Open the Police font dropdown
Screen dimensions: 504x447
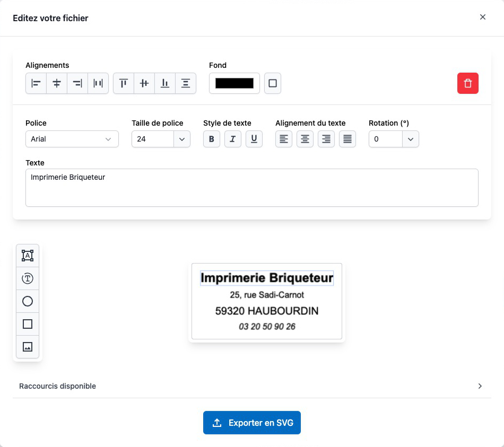[x=72, y=139]
